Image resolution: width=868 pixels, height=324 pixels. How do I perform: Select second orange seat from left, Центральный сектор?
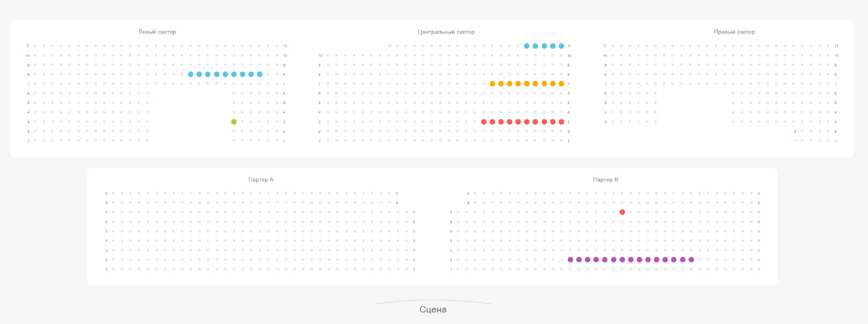pyautogui.click(x=501, y=84)
